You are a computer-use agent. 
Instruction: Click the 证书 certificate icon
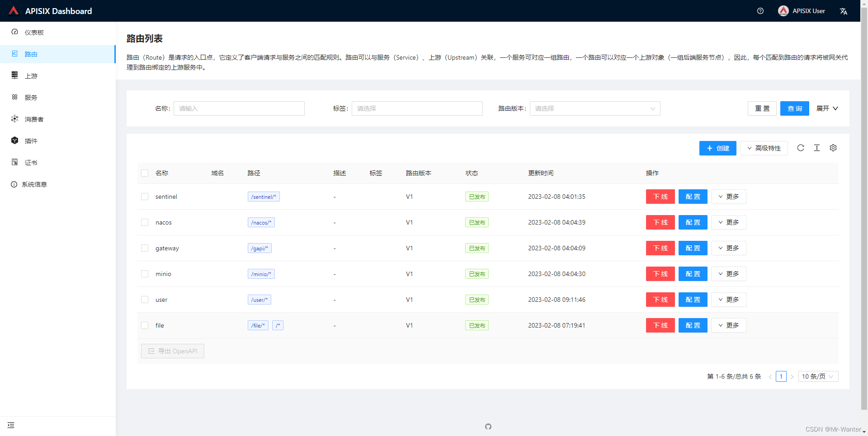coord(14,162)
